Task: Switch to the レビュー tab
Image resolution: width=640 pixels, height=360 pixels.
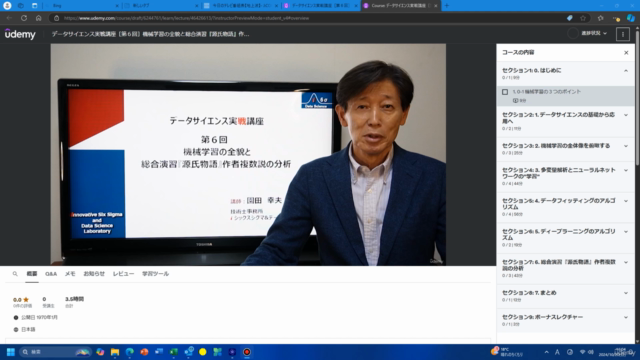Action: [x=123, y=274]
